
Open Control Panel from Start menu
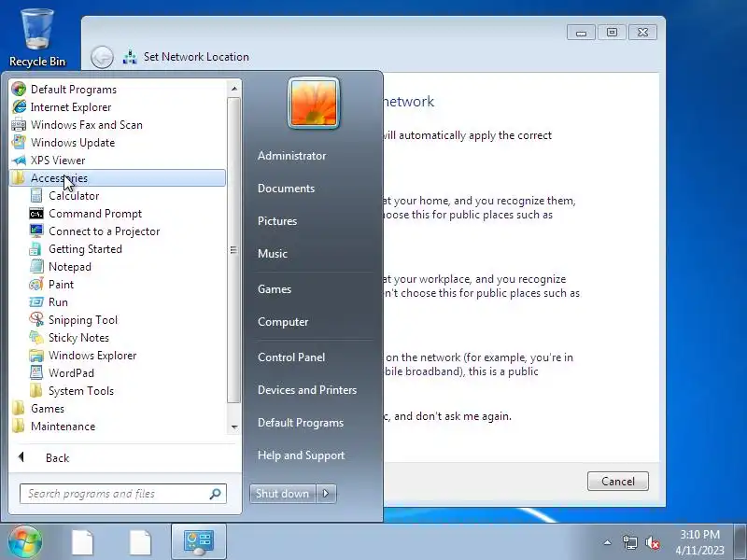(x=291, y=357)
